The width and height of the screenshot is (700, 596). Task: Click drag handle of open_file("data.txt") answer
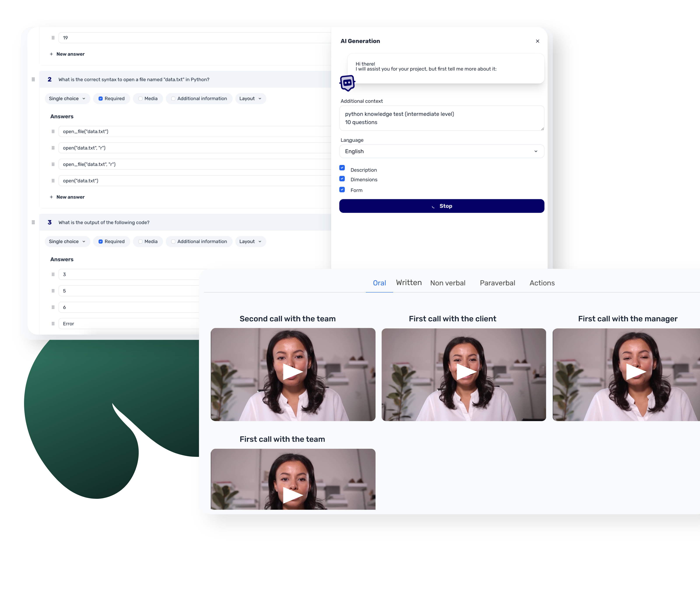click(53, 131)
